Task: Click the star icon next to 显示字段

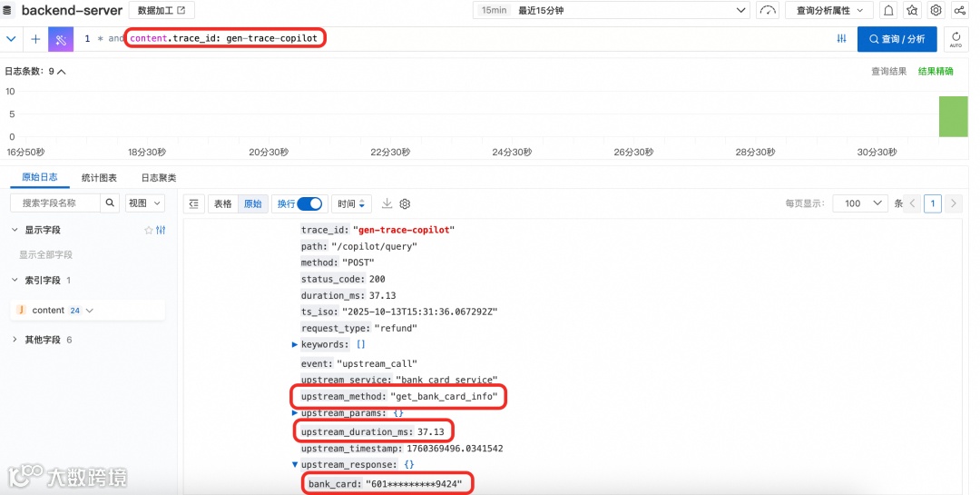Action: click(x=149, y=231)
